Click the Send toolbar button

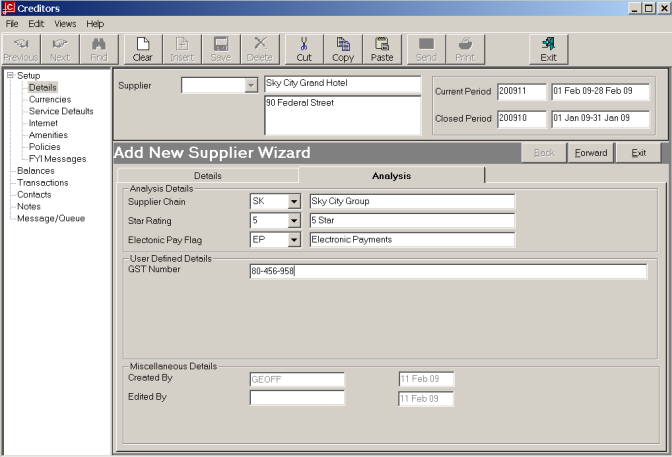(426, 49)
